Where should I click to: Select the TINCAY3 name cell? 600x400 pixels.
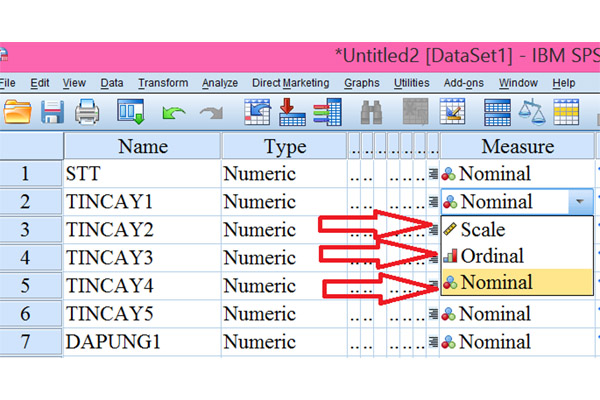pyautogui.click(x=142, y=258)
